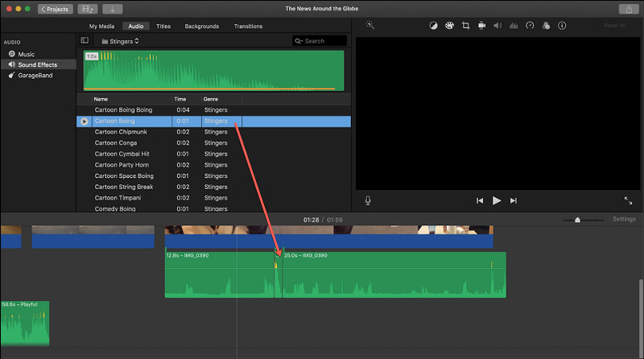Image resolution: width=644 pixels, height=359 pixels.
Task: Open the share export button
Action: (x=629, y=9)
